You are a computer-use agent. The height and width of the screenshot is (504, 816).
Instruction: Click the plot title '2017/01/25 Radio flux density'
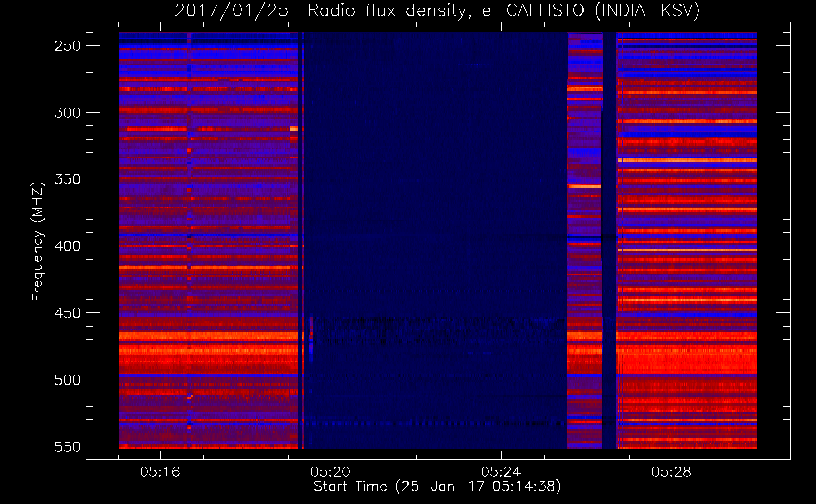tap(437, 11)
